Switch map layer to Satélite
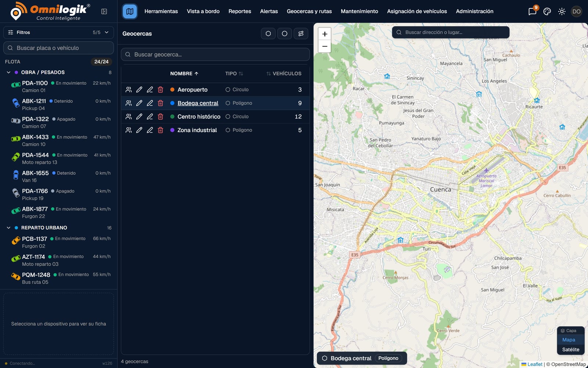 coord(571,350)
